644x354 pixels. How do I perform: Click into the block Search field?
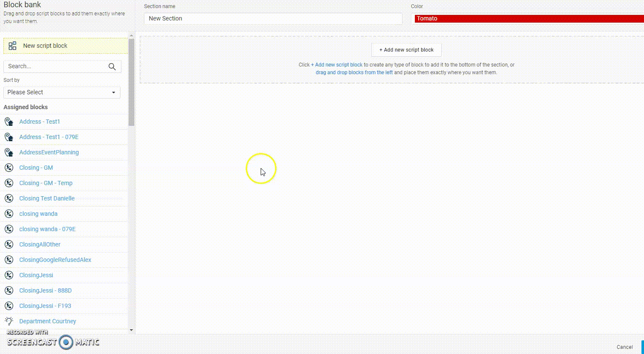coord(55,67)
